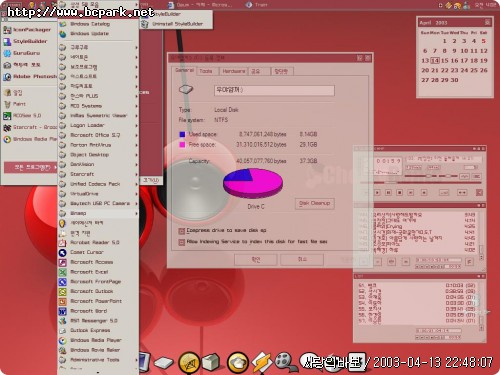Screen dimensions: 500x375
Task: Launch StyleBuilder from the start menu
Action: coord(28,42)
